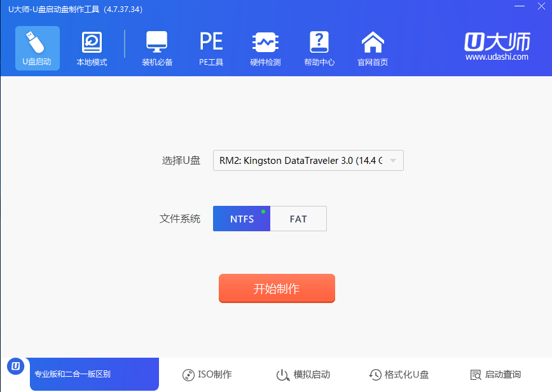Select 格式化U盘 to format the USB drive
552x392 pixels.
click(x=399, y=375)
